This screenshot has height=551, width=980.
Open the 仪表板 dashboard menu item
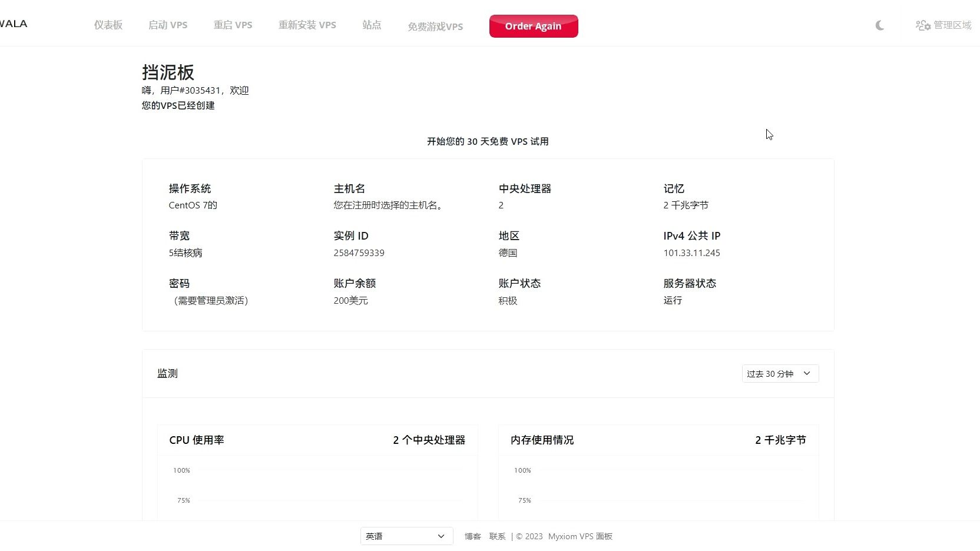pyautogui.click(x=108, y=25)
